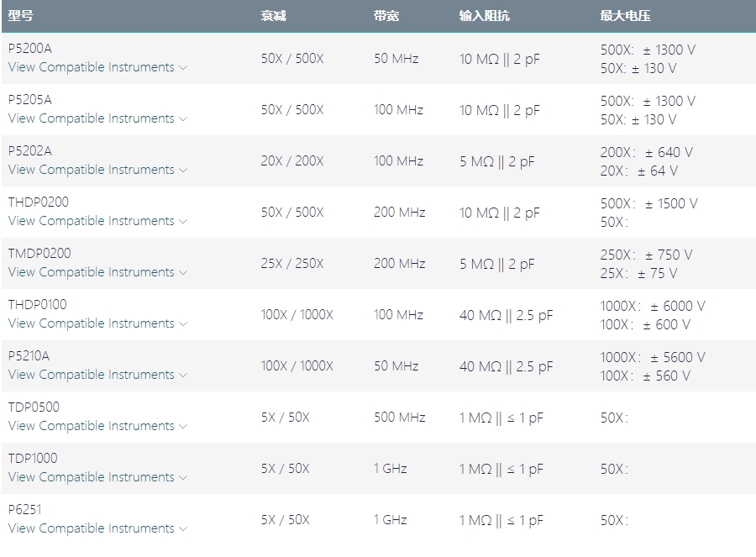Click chevron beside THDP0200 compatible instruments

click(x=183, y=222)
